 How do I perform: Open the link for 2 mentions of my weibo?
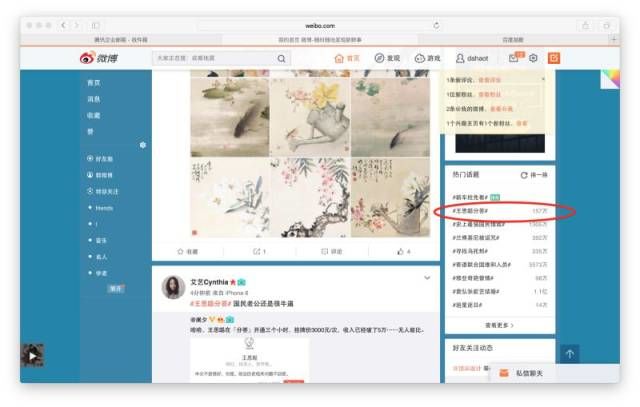click(x=501, y=109)
